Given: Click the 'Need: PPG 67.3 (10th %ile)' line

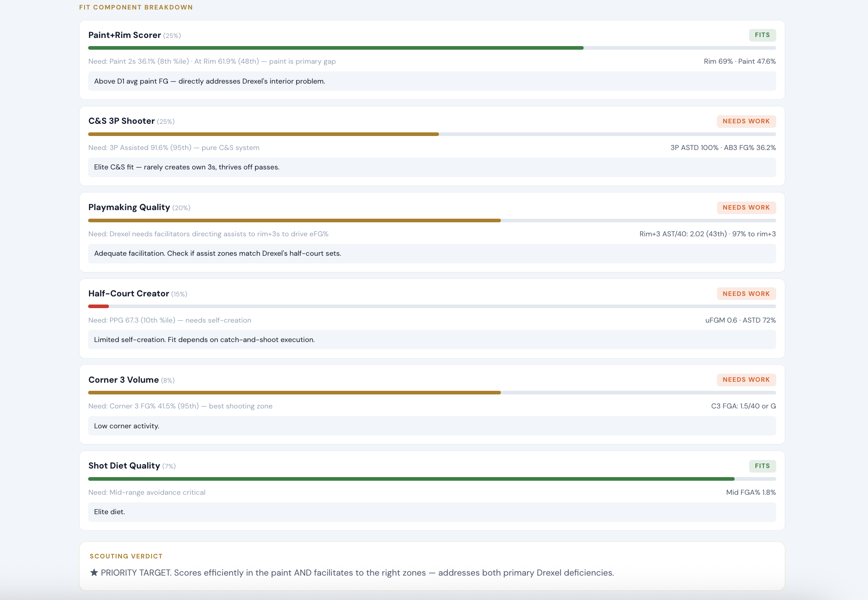Looking at the screenshot, I should click(170, 320).
